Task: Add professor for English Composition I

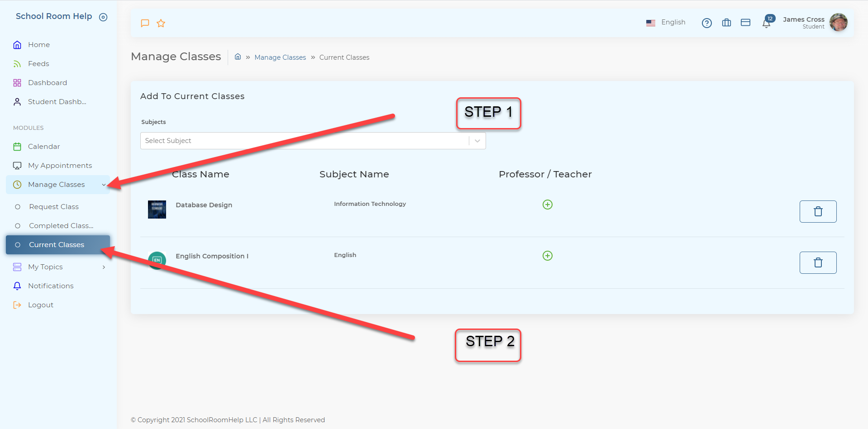Action: coord(547,256)
